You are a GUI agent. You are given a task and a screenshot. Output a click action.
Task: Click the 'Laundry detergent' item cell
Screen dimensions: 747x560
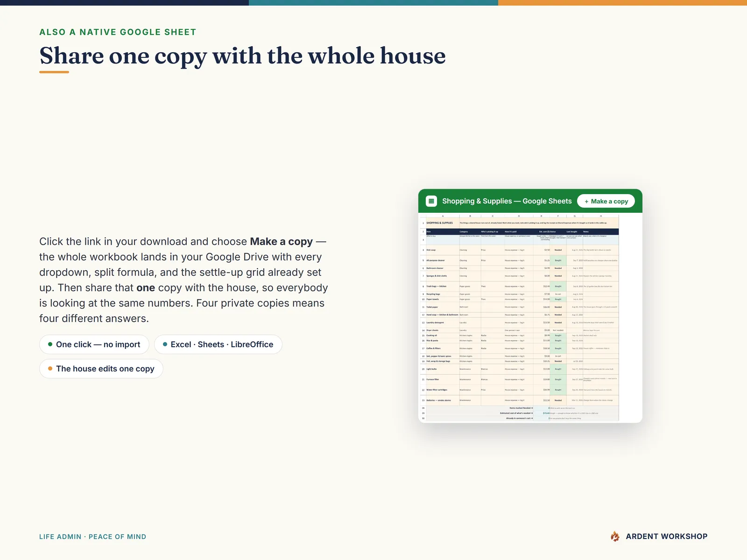(442, 322)
